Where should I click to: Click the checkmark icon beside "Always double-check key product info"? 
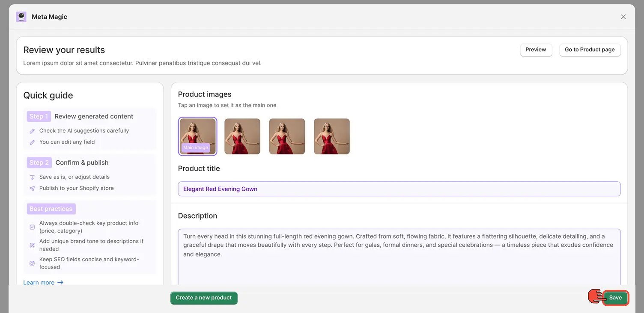click(x=32, y=227)
